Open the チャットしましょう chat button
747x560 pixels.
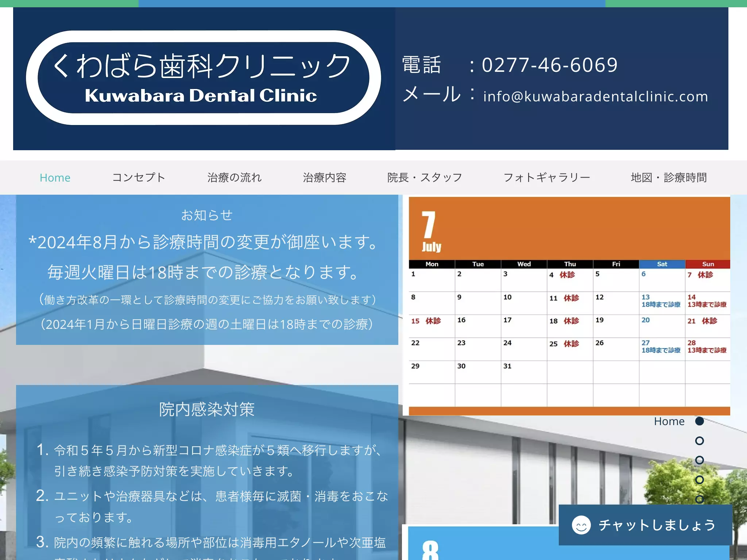coord(646,525)
